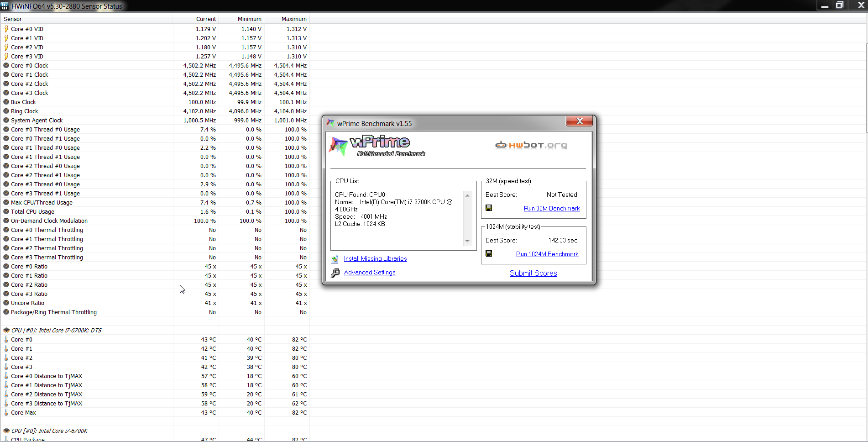Click the icon beside System Agent Clock
868x442 pixels.
6,120
